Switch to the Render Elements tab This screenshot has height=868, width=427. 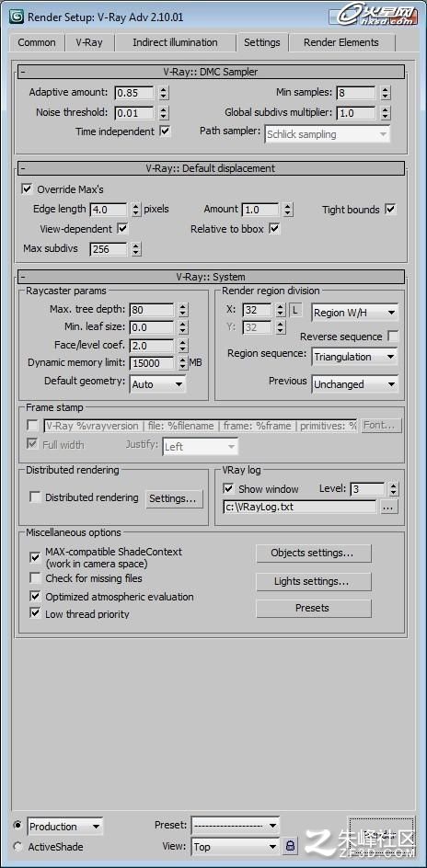[x=341, y=42]
